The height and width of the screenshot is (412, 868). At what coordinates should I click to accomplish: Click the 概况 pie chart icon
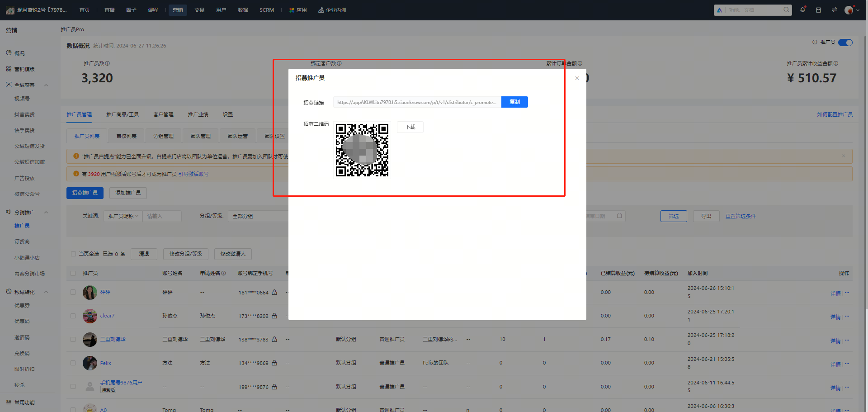tap(9, 53)
